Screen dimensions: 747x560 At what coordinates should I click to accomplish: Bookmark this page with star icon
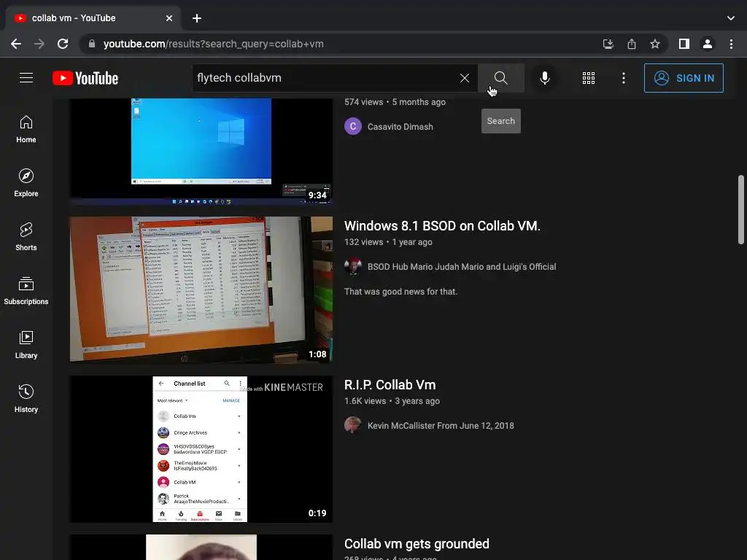coord(654,44)
